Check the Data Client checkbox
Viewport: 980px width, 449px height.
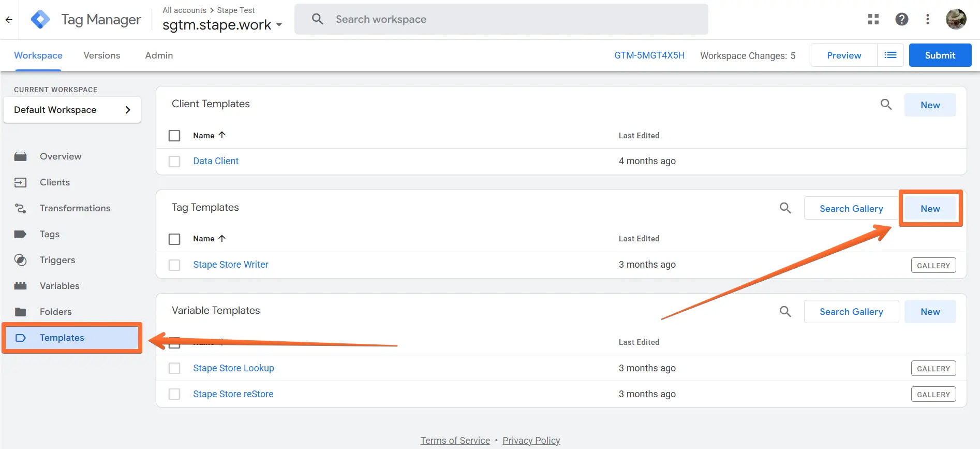[174, 162]
